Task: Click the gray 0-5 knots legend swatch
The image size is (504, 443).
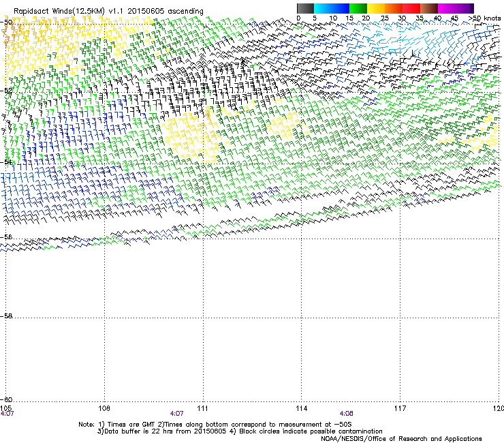Action: click(x=305, y=8)
